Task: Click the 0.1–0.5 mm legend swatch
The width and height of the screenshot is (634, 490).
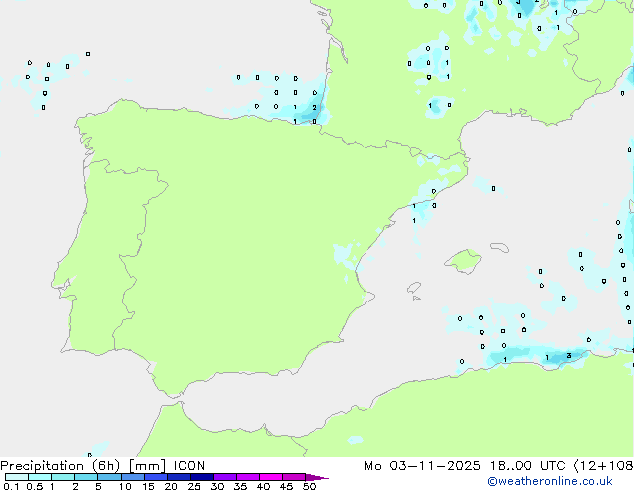Action: click(17, 477)
